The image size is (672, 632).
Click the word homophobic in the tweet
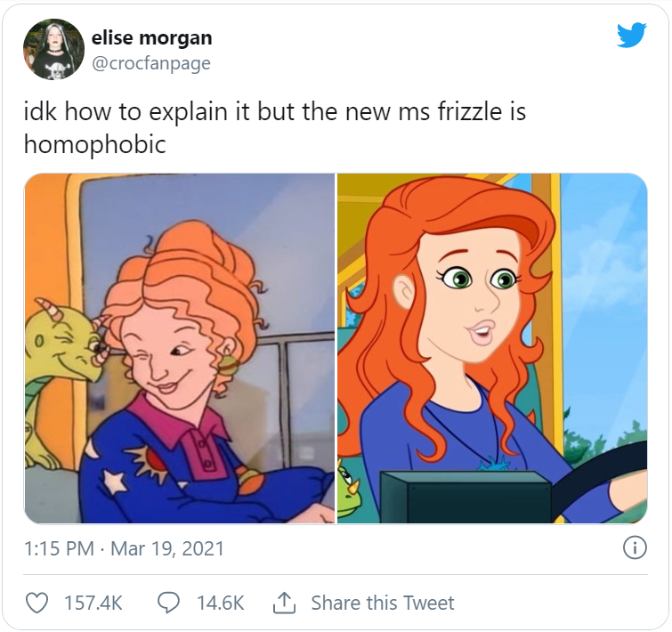(94, 143)
